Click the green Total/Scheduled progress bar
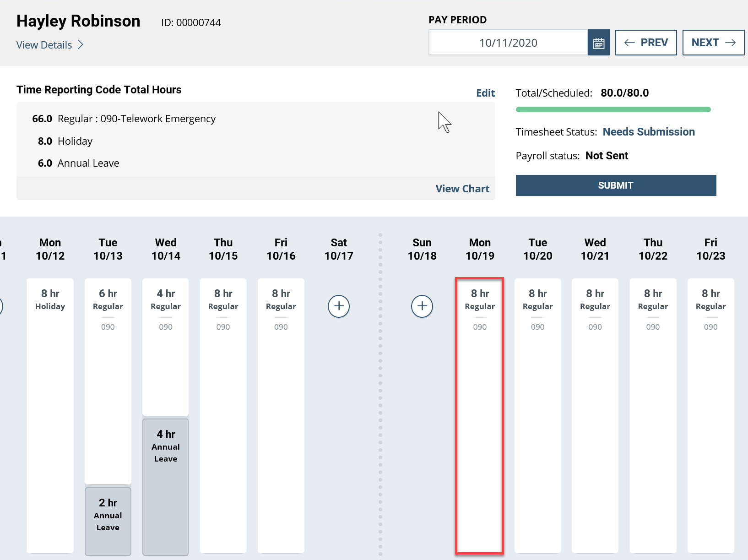 pyautogui.click(x=613, y=109)
